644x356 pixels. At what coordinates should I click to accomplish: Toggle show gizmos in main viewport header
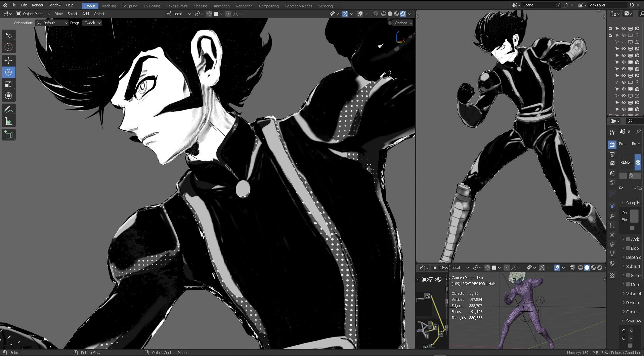[x=345, y=14]
